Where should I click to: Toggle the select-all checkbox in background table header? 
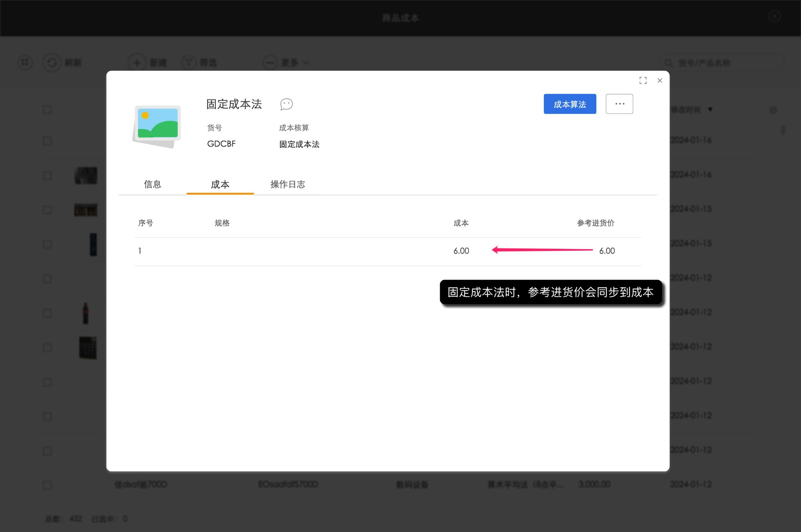47,110
